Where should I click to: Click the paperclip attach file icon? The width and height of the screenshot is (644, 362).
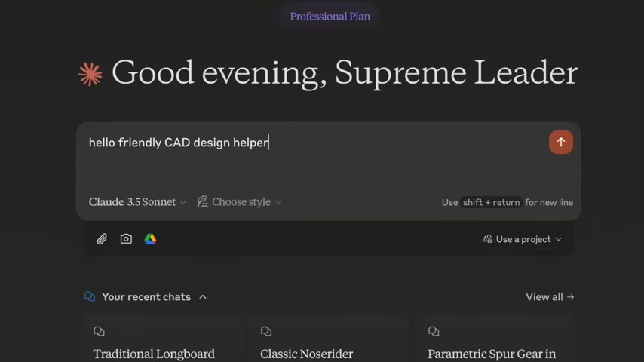102,239
